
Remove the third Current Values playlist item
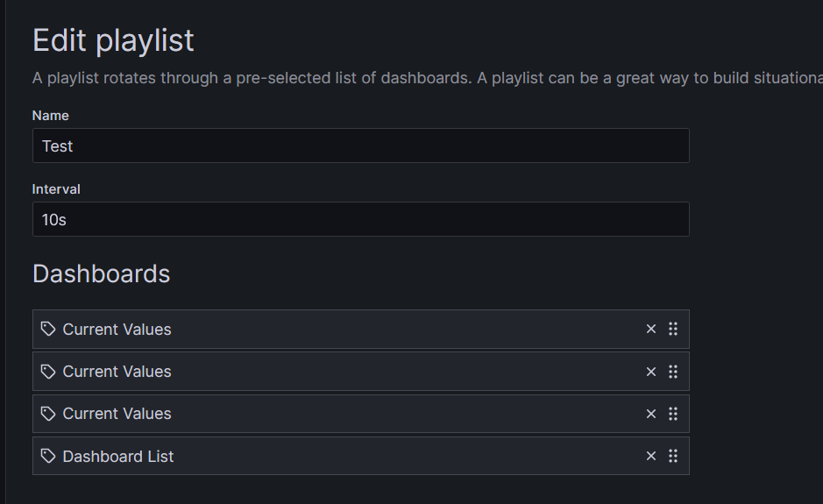pos(651,413)
